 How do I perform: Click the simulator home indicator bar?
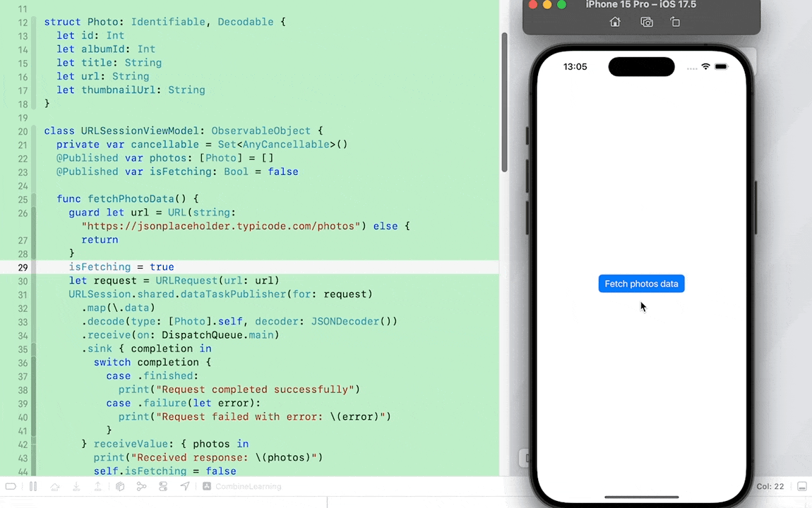(x=641, y=497)
